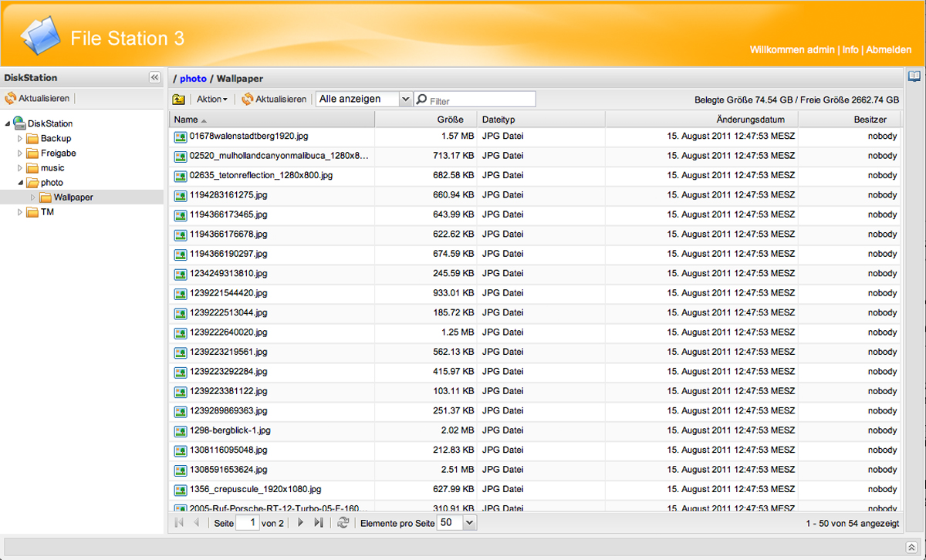Expand the Freigabe folder
Screen dimensions: 926x560
[x=21, y=153]
